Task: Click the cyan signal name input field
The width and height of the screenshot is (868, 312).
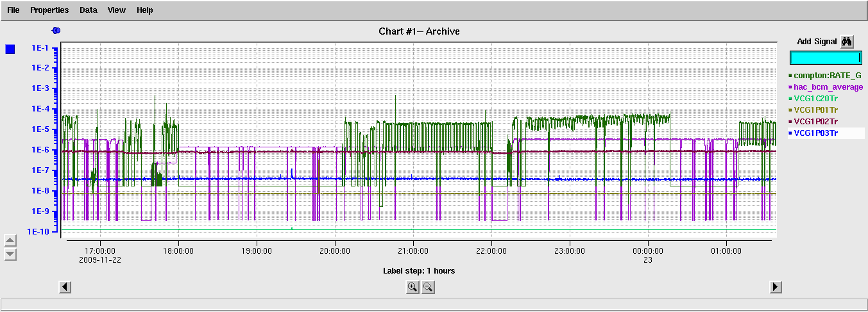Action: click(x=826, y=58)
